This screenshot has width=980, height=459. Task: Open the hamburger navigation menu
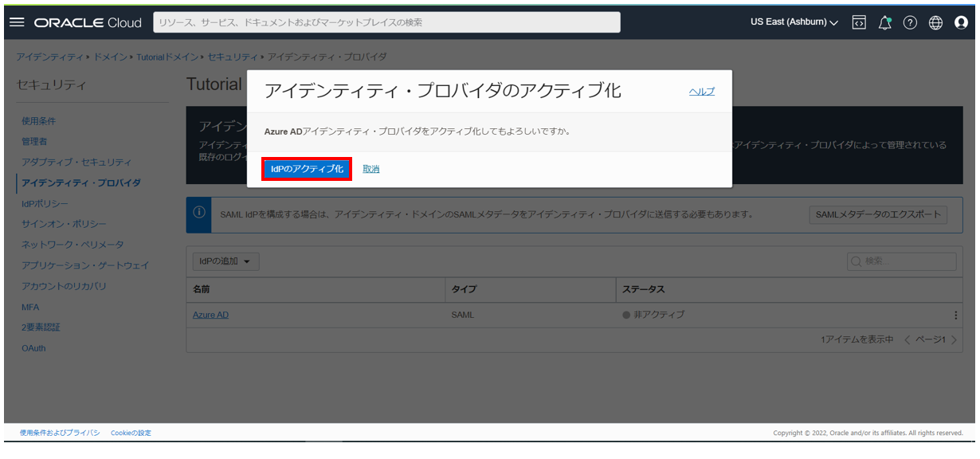17,22
